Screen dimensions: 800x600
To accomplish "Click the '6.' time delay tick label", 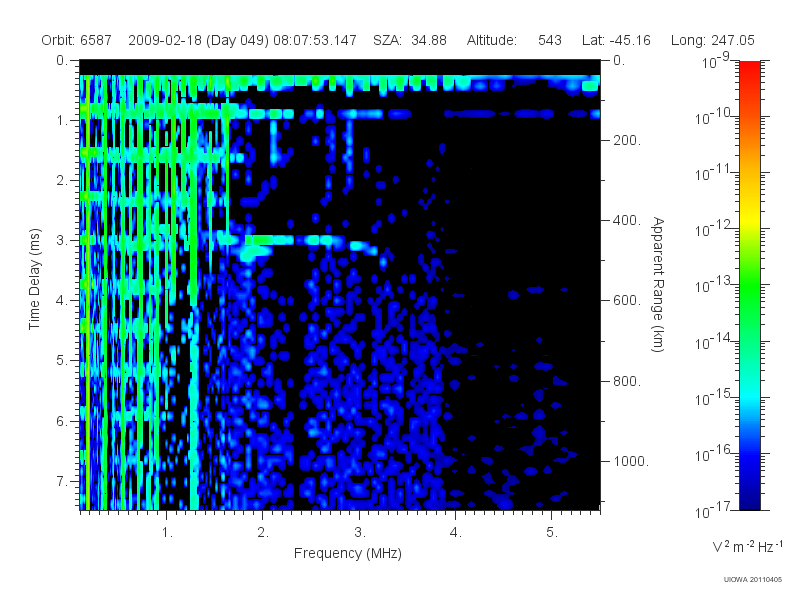I will (x=62, y=421).
